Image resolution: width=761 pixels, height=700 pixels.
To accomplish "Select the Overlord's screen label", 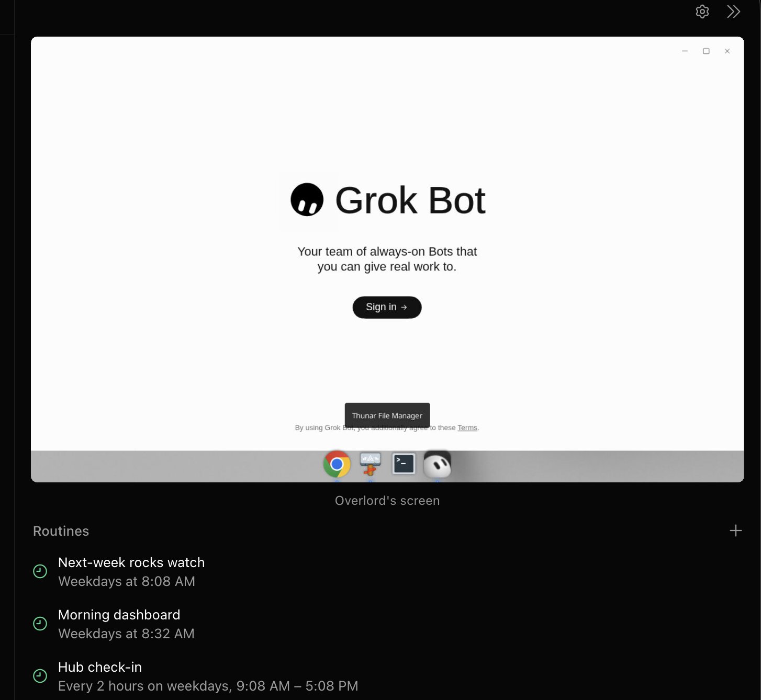I will (x=387, y=501).
